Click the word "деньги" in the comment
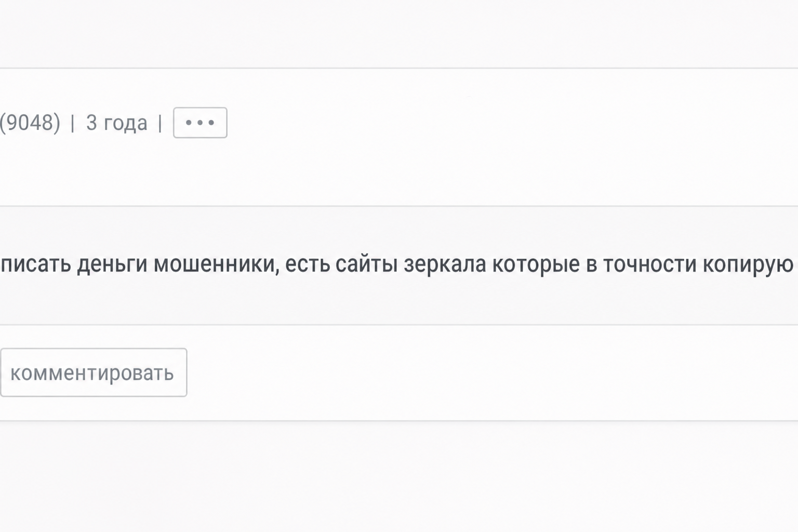 point(112,265)
